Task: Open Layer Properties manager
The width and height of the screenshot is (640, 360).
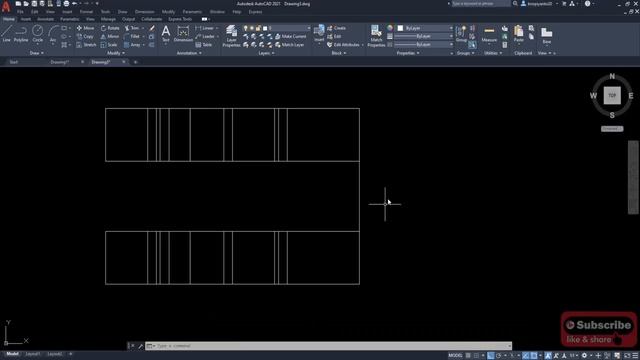Action: tap(231, 36)
